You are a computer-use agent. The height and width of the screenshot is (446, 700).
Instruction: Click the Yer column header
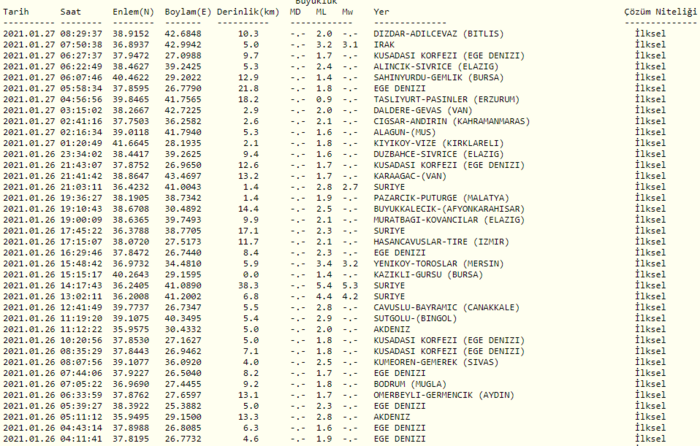coord(381,12)
